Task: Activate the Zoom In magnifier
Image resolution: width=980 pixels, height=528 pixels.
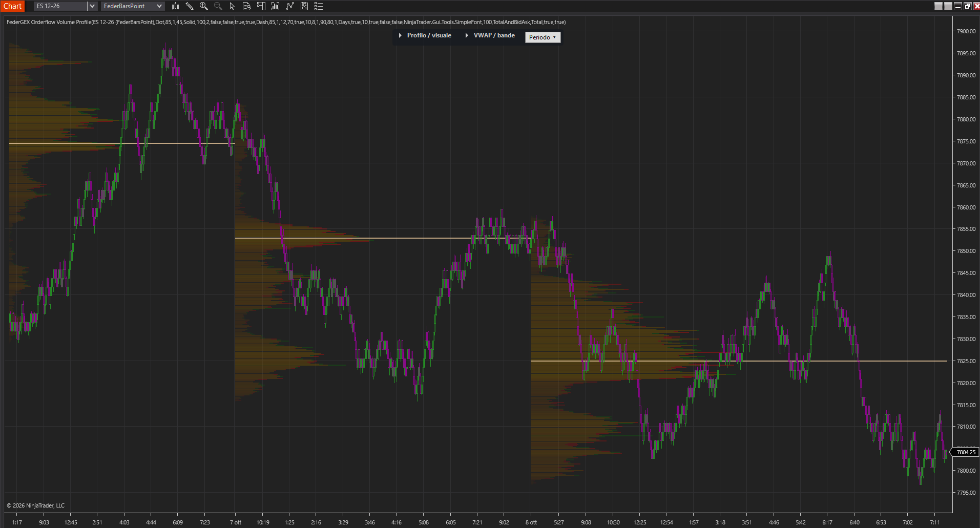Action: click(x=204, y=6)
